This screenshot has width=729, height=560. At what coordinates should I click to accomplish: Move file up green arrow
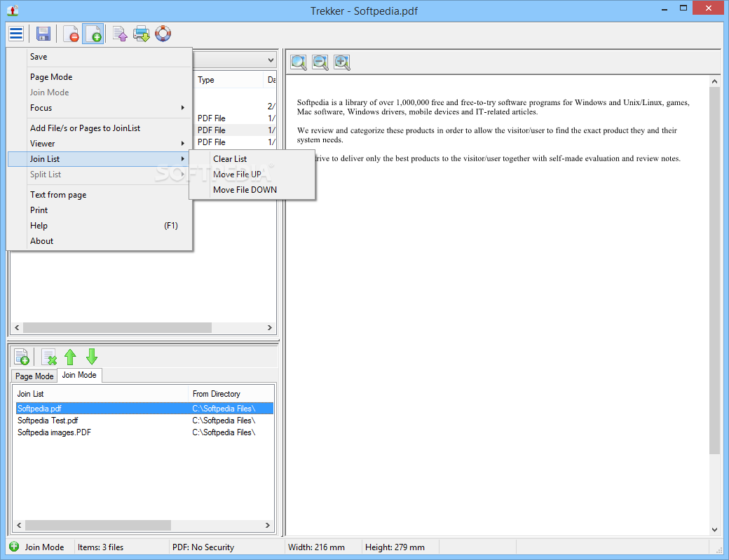click(70, 357)
